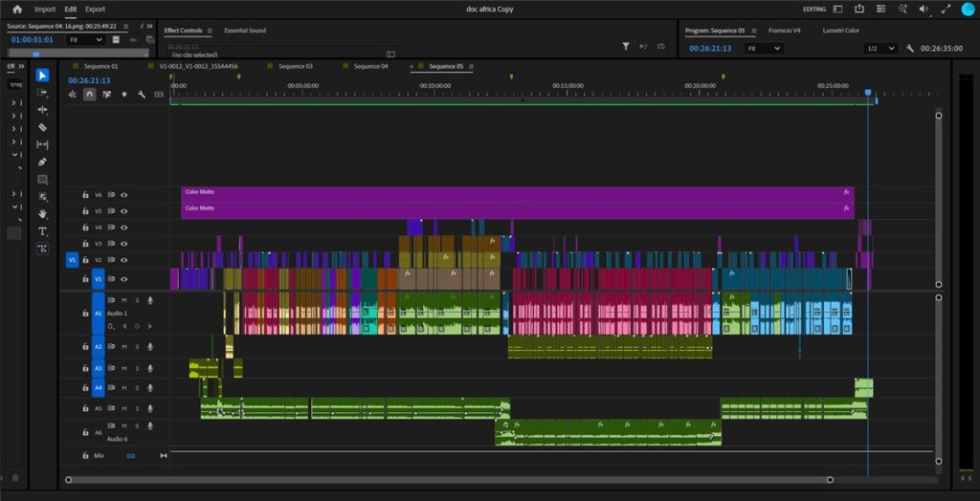Viewport: 980px width, 501px height.
Task: Click the A1 track target button
Action: (99, 313)
